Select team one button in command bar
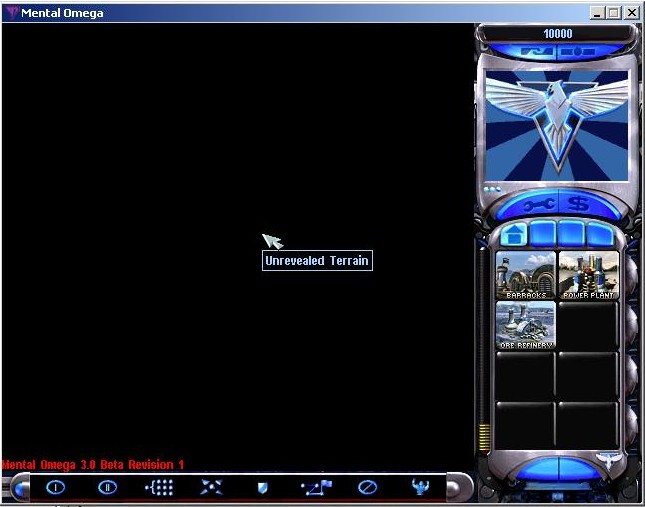645x507 pixels. [55, 488]
